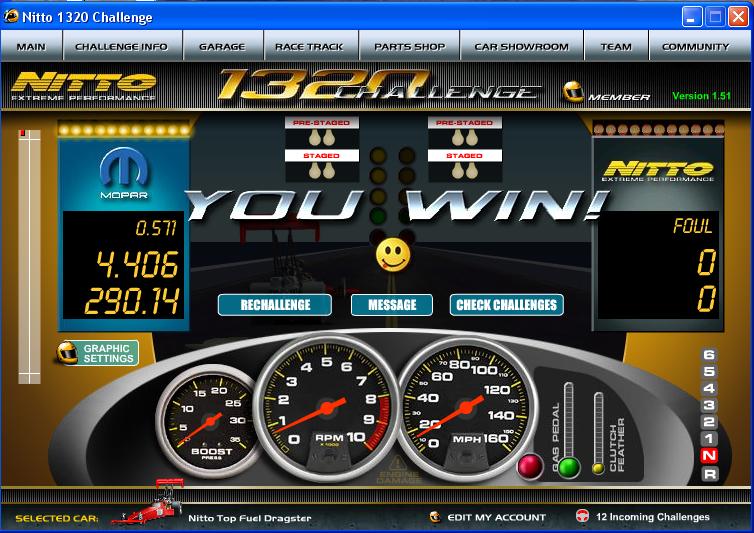Open 12 Incoming Challenges
This screenshot has width=754, height=533.
tap(653, 517)
